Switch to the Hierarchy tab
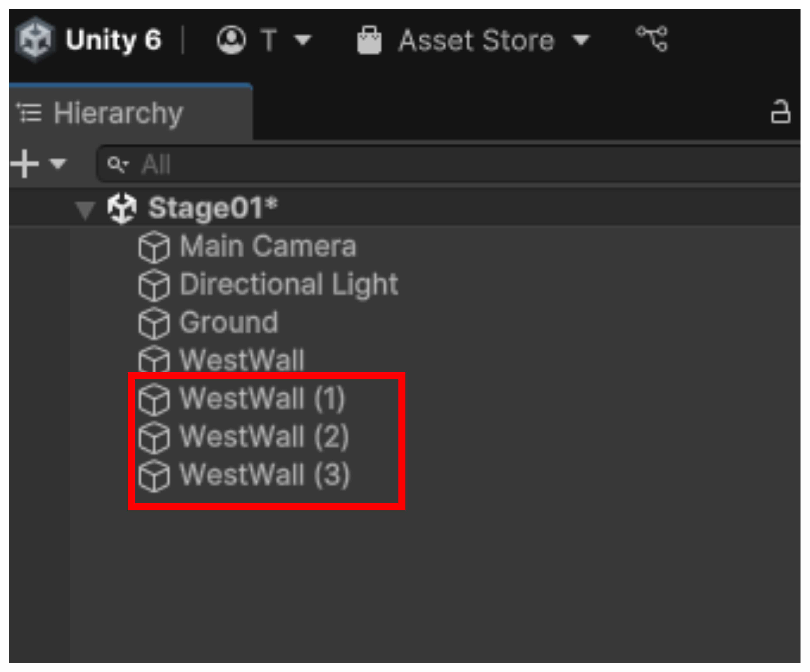 (x=118, y=113)
